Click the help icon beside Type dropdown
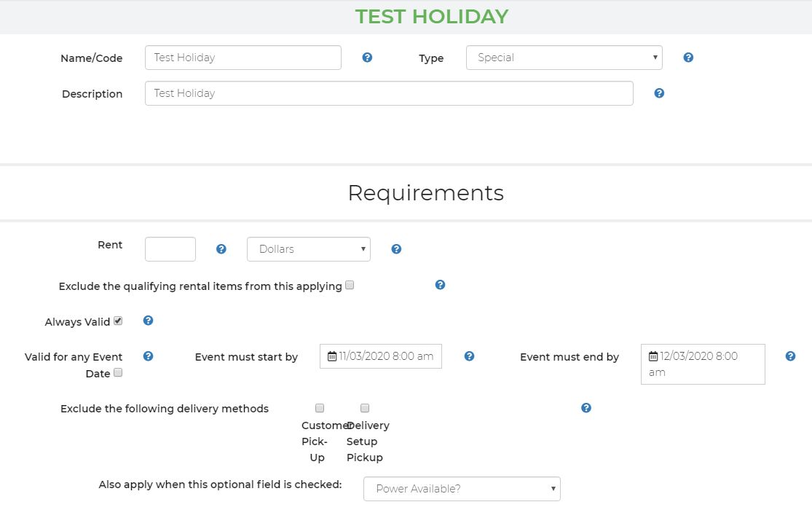The width and height of the screenshot is (812, 518). coord(688,58)
